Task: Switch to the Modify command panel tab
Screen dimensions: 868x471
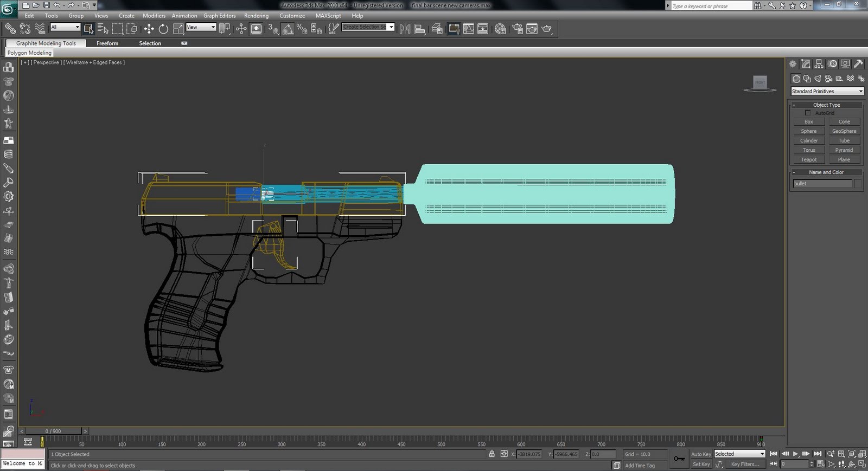Action: pos(806,64)
